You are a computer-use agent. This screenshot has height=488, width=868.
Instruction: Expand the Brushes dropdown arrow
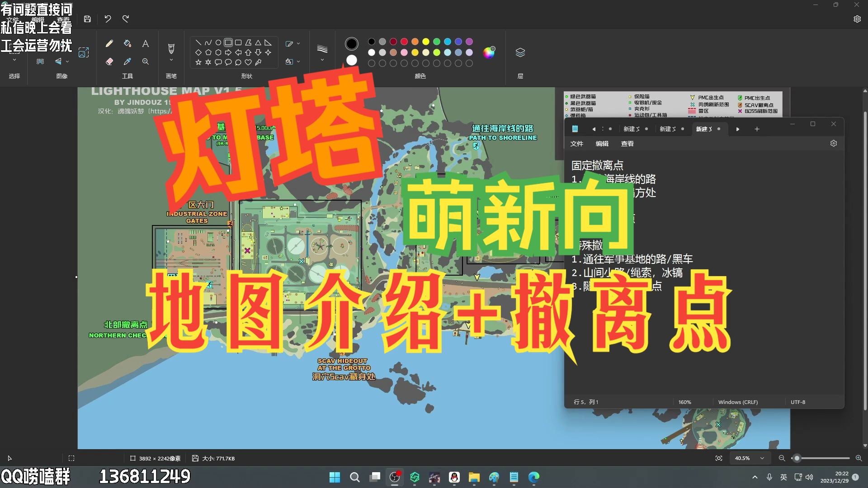(171, 60)
